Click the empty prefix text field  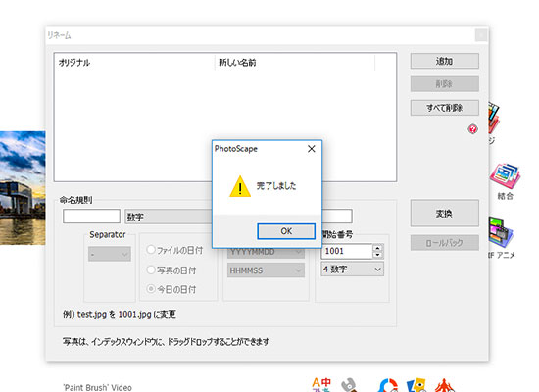click(x=91, y=217)
